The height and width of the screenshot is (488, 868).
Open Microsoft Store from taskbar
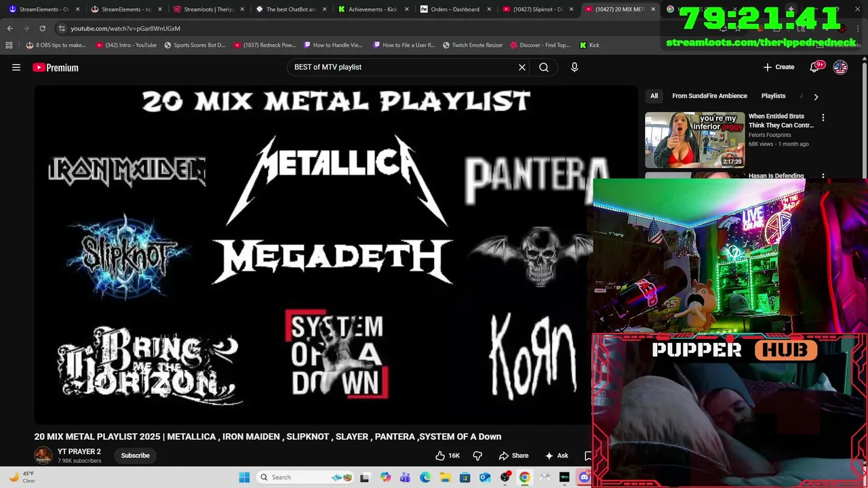[x=465, y=477]
